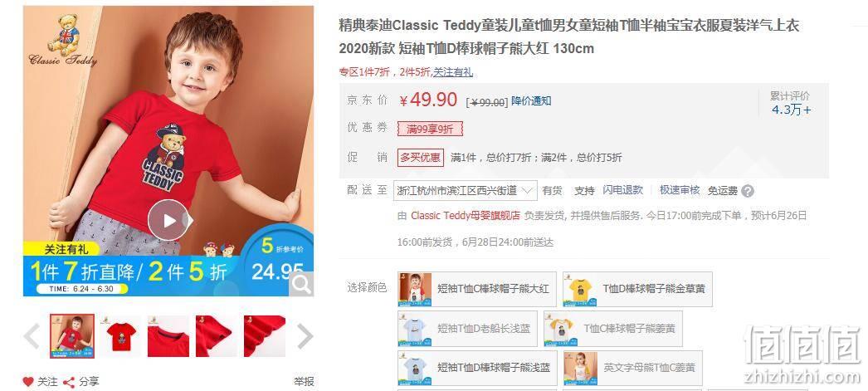Image resolution: width=868 pixels, height=391 pixels.
Task: Show previous thumbnails with left arrow
Action: (x=32, y=336)
